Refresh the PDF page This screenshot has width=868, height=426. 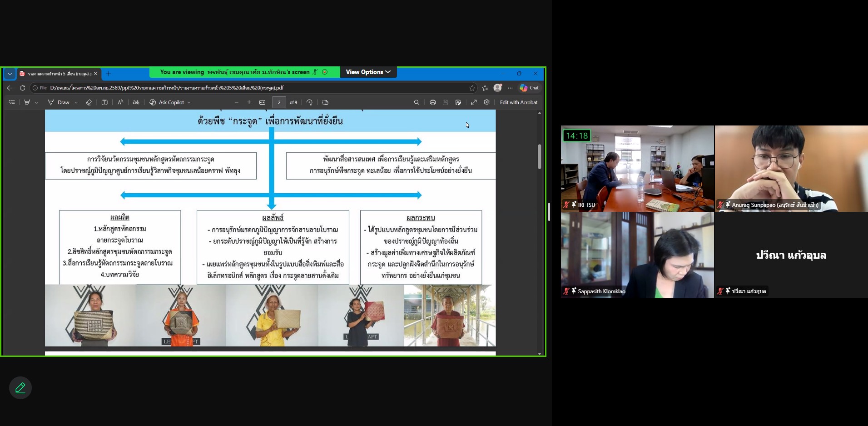pyautogui.click(x=22, y=88)
